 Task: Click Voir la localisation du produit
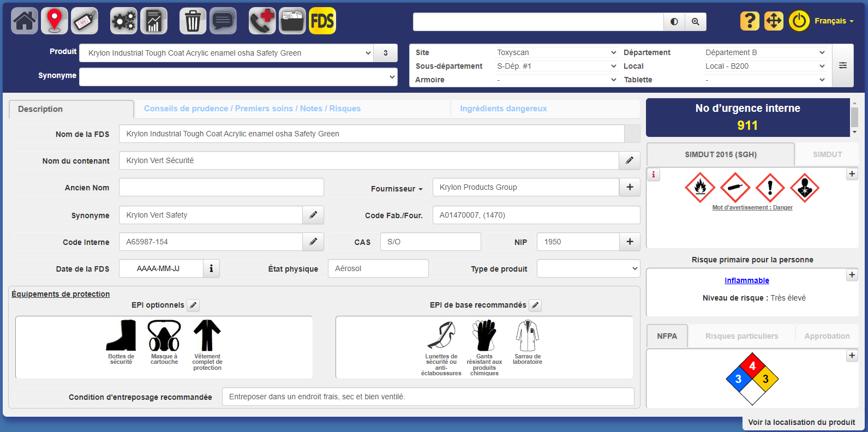point(801,422)
